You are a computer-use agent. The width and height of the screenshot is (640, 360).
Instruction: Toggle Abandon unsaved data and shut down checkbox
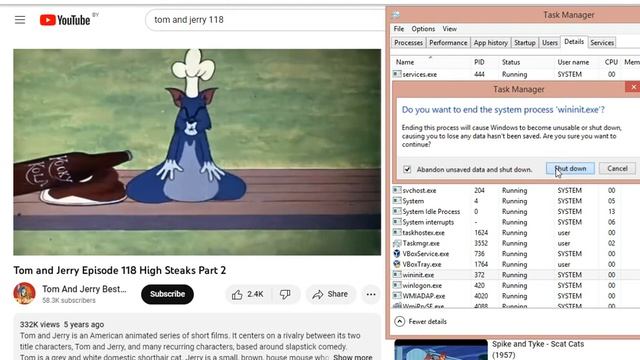407,169
